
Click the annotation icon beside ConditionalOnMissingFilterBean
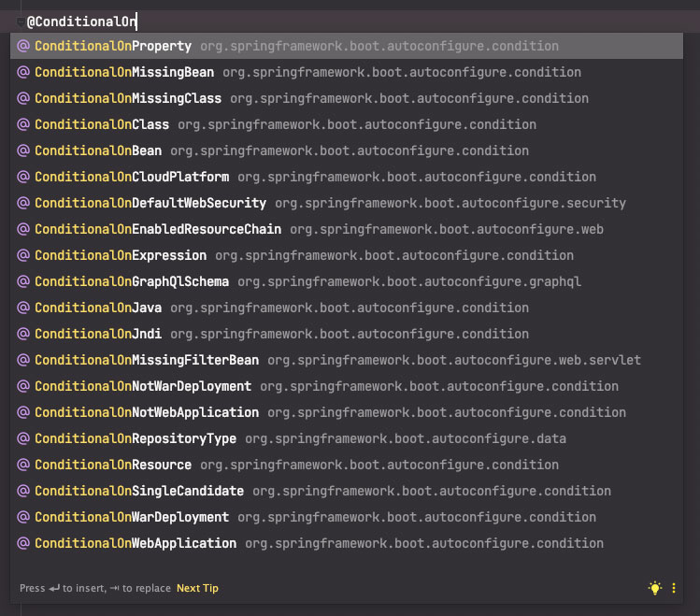(23, 360)
